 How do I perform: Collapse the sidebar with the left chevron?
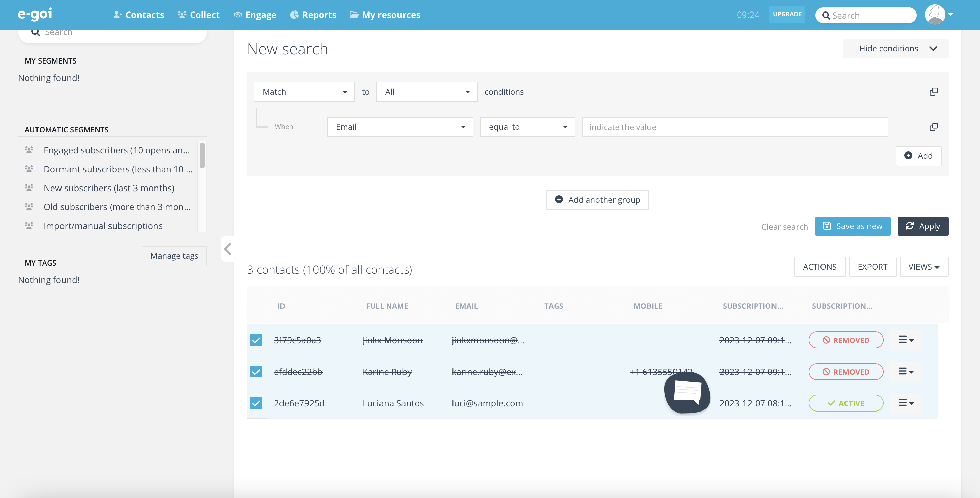[x=227, y=249]
